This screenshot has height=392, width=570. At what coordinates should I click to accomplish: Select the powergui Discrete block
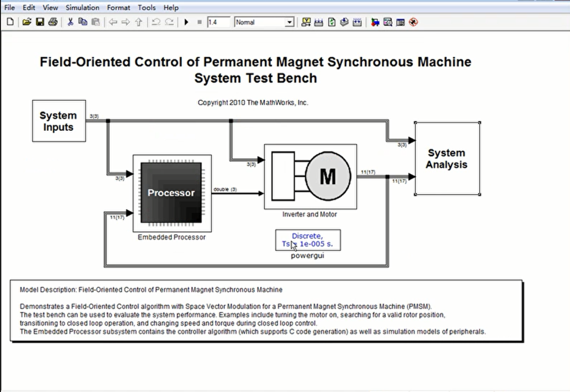[x=308, y=240]
